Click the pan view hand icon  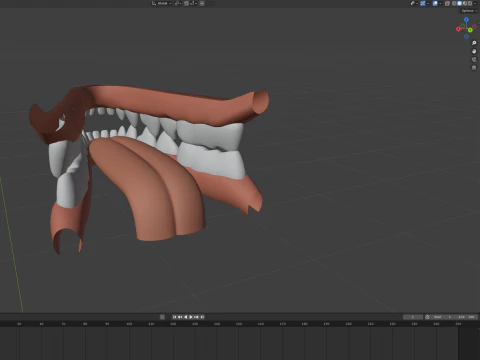(x=474, y=51)
